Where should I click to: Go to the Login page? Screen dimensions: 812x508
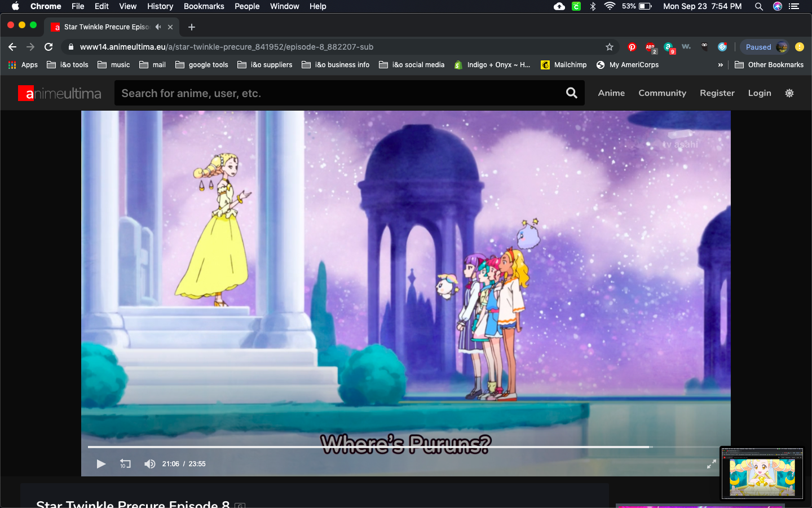click(760, 93)
